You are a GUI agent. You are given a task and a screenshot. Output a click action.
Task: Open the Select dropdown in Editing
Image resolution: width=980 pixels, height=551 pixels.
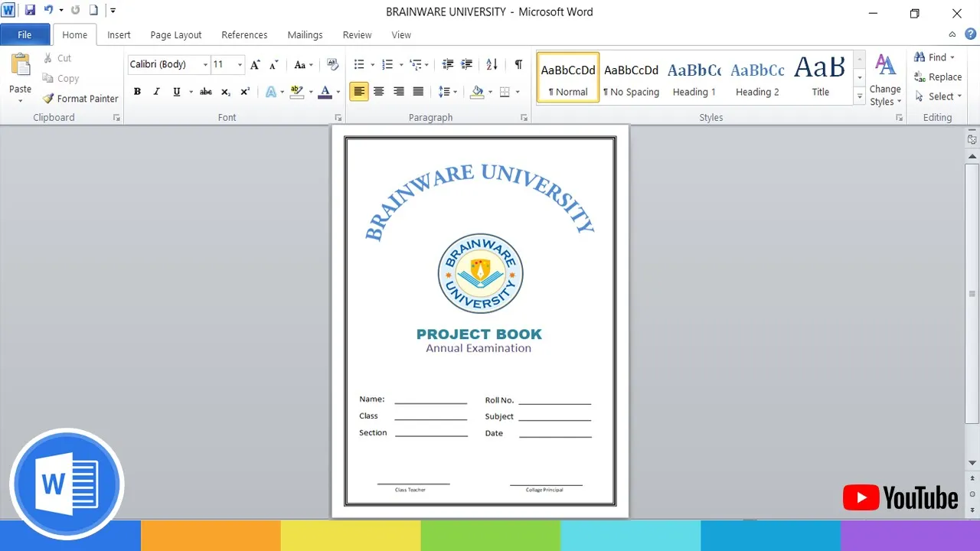pos(938,96)
